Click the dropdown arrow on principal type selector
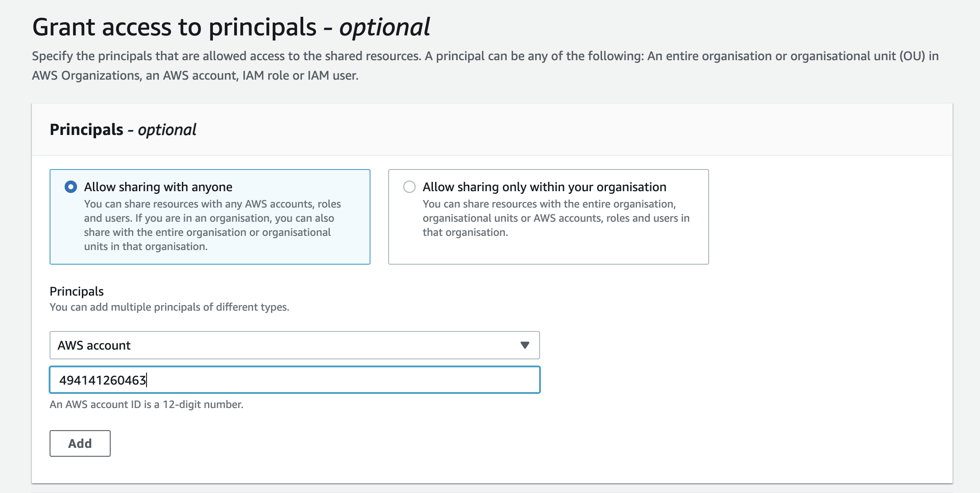Viewport: 980px width, 493px height. 525,345
